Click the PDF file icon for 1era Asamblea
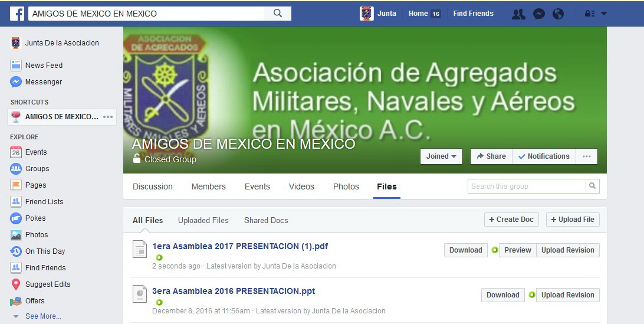 140,249
